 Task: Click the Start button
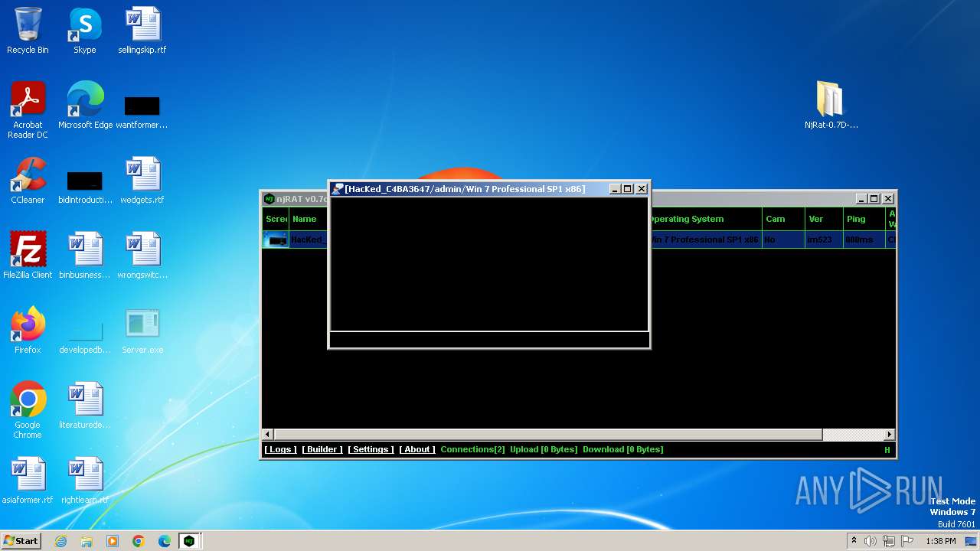click(x=21, y=541)
